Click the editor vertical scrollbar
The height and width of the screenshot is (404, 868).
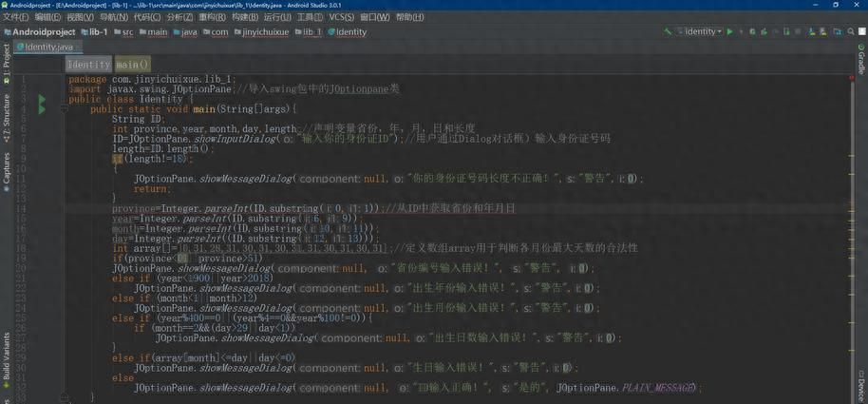click(x=852, y=239)
